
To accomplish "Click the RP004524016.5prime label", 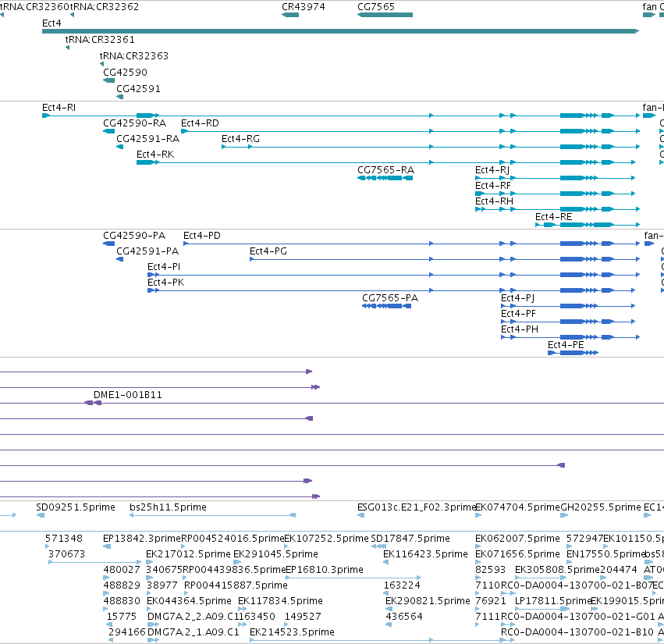I will pos(233,539).
